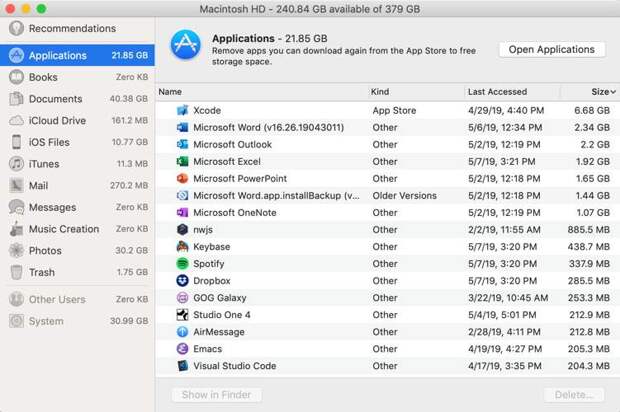The width and height of the screenshot is (620, 412).
Task: Click the 'Older Versions' kind cell
Action: point(405,196)
